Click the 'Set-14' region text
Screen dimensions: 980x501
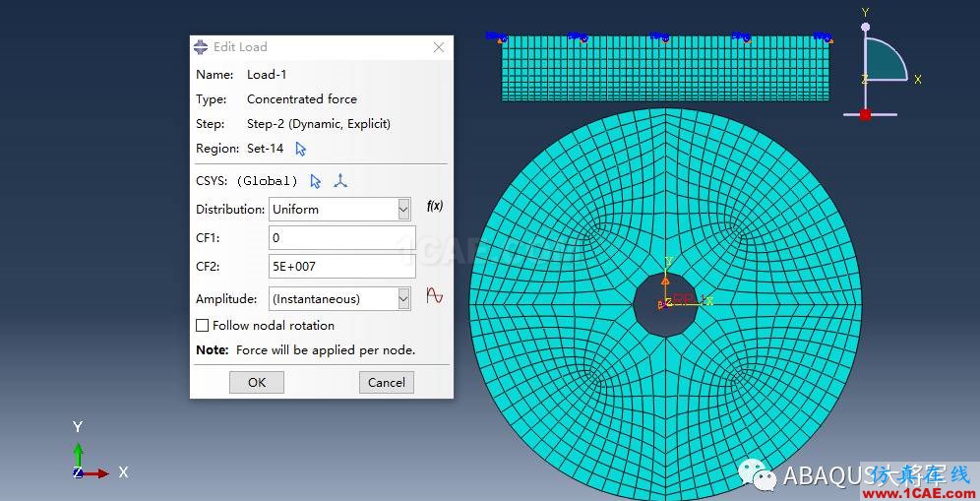(x=265, y=149)
